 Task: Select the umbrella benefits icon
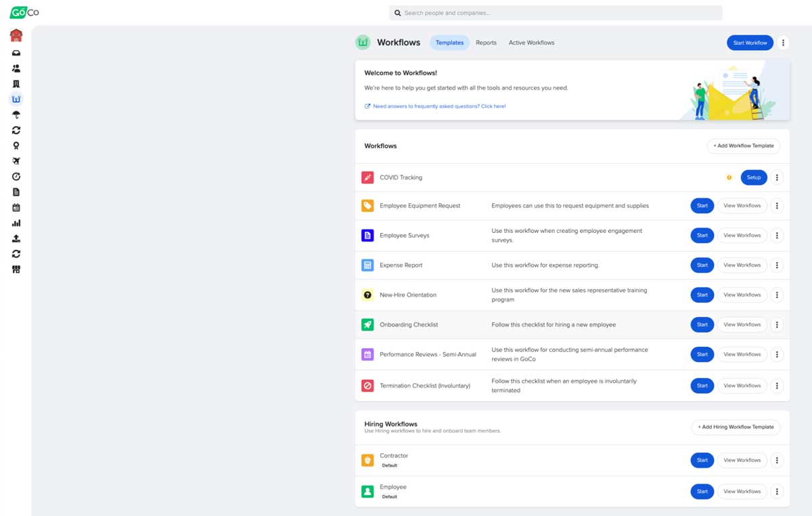(x=16, y=115)
